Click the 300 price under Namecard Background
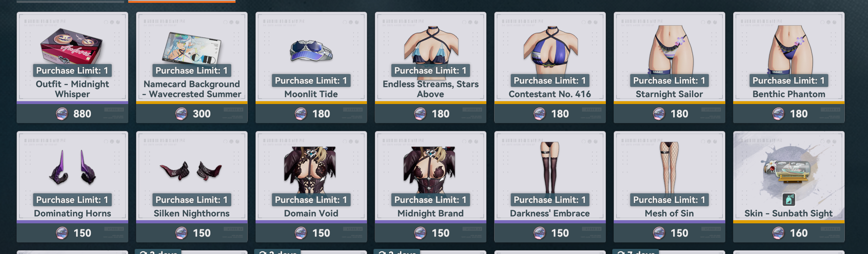Viewport: 868px width, 254px height. pos(191,113)
